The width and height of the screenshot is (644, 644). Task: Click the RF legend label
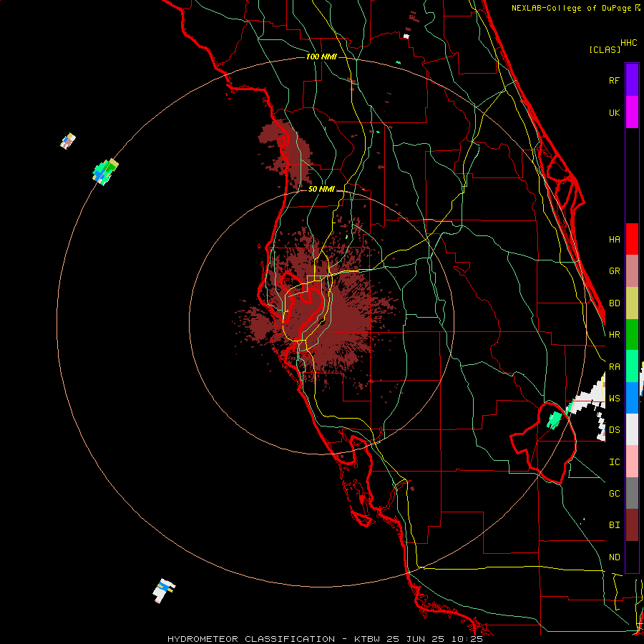point(615,80)
